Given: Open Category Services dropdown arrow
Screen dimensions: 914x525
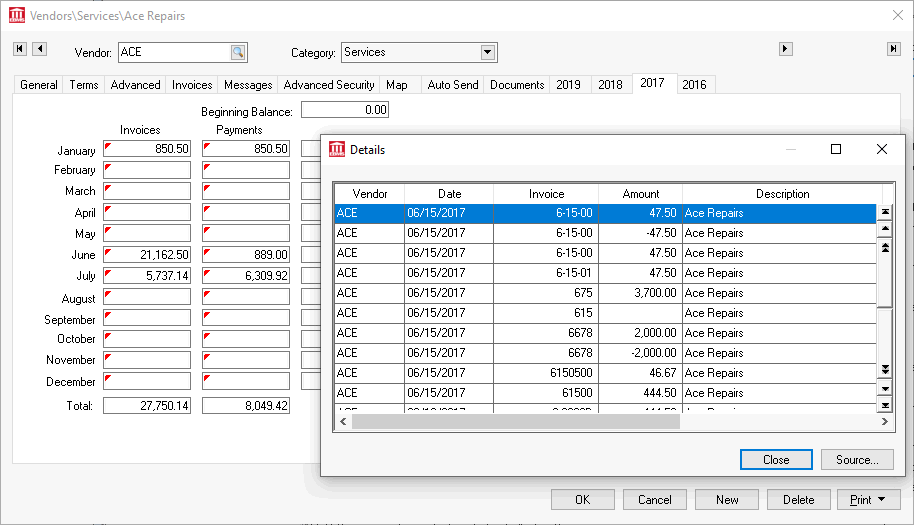Looking at the screenshot, I should [x=488, y=52].
